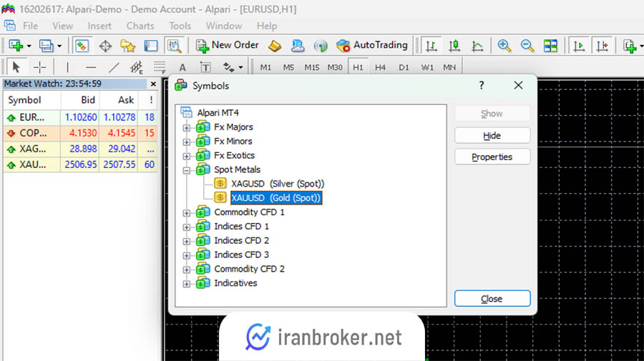Open the View menu
This screenshot has width=644, height=361.
coord(62,26)
